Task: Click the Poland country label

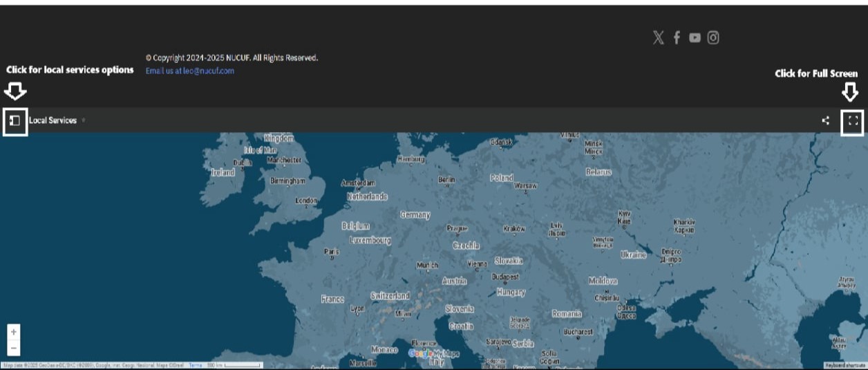Action: (x=502, y=178)
